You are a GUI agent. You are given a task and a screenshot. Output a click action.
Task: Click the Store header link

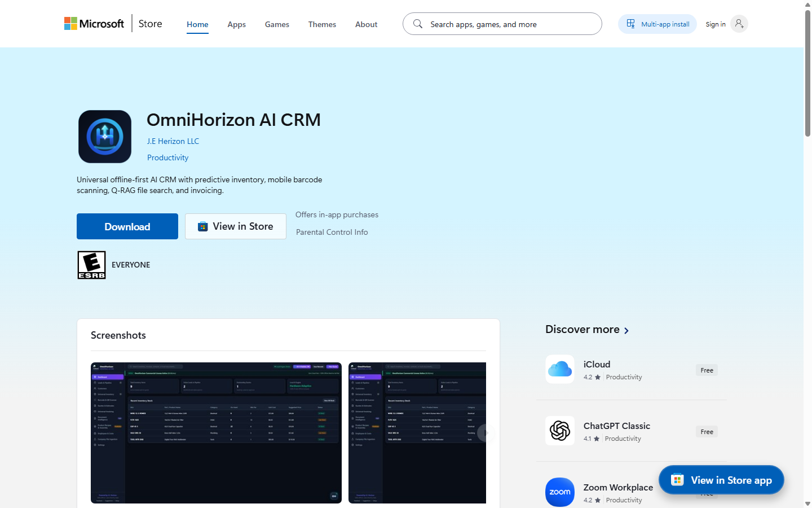pos(150,24)
